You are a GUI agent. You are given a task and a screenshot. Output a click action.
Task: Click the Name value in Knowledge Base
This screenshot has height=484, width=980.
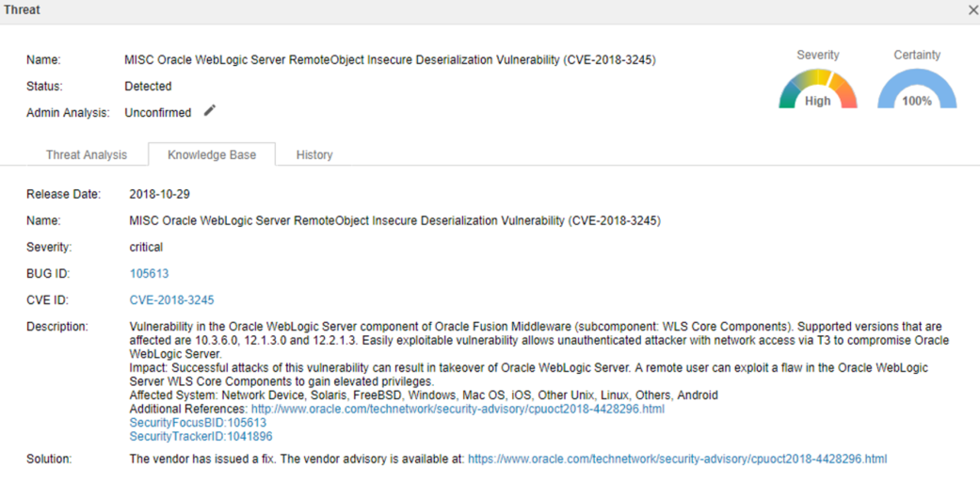(395, 220)
